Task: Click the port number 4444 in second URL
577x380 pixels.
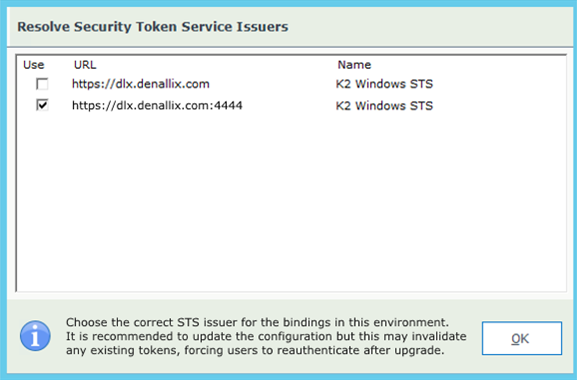Action: point(228,106)
